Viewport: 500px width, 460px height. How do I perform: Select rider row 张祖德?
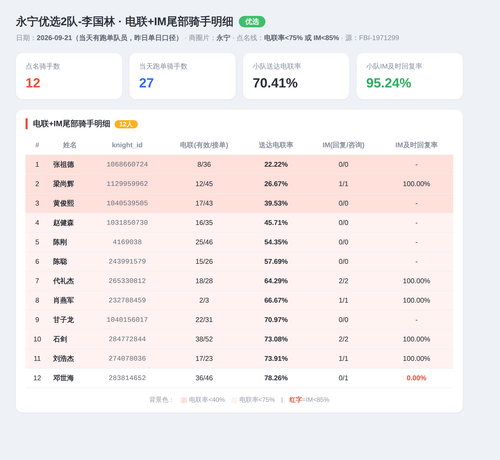click(x=239, y=165)
